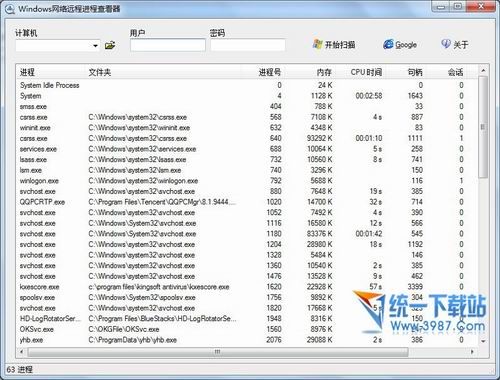Click the vertical scrollbar thumb
This screenshot has width=500, height=380.
click(483, 127)
